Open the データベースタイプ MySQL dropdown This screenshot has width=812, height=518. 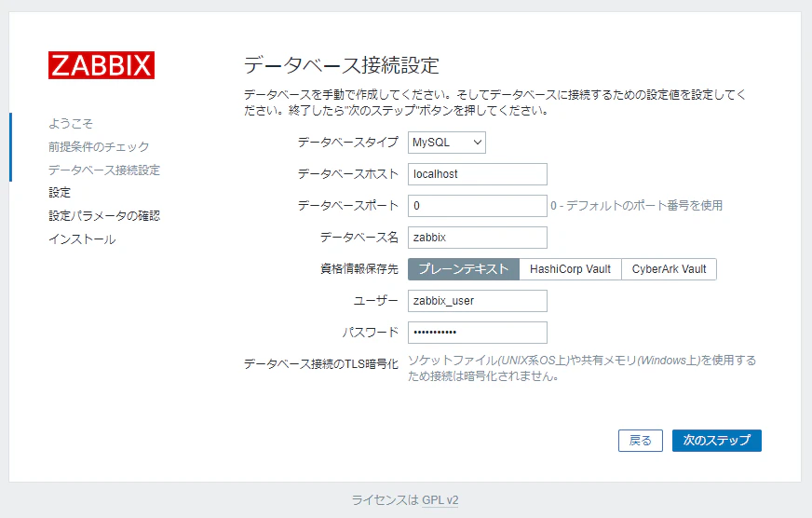[446, 143]
